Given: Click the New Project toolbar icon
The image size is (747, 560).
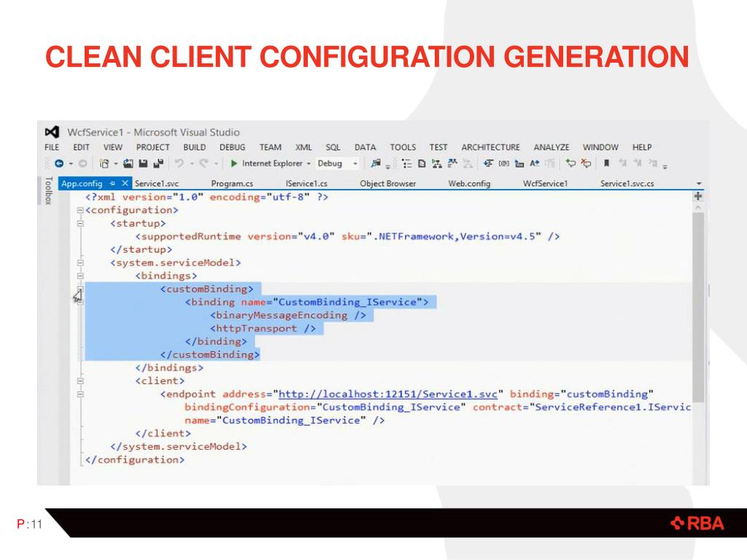Looking at the screenshot, I should (104, 163).
